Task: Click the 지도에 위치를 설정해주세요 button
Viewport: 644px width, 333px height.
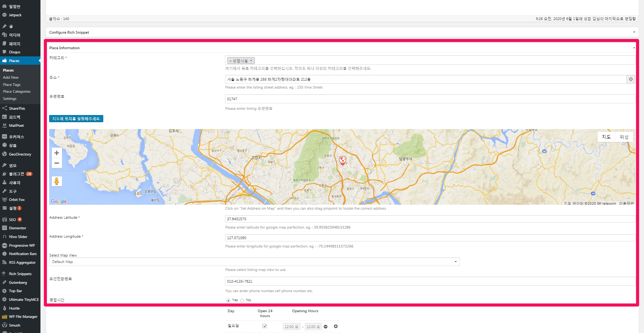Action: pyautogui.click(x=76, y=119)
